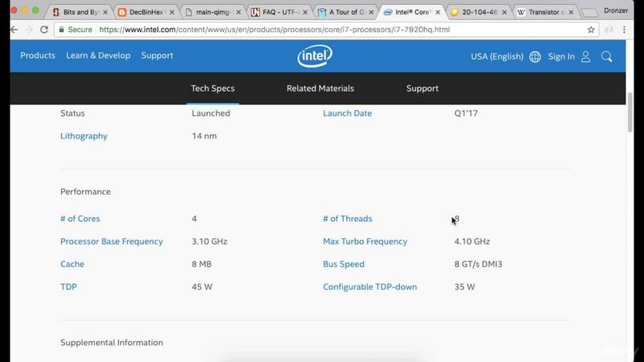Viewport: 644px width, 362px height.
Task: Click the # of Threads link
Action: (x=348, y=219)
